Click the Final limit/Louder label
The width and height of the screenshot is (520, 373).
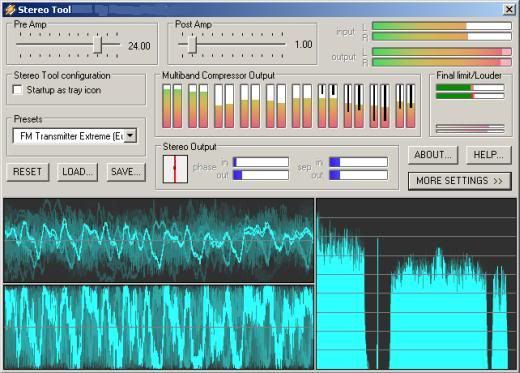[469, 76]
